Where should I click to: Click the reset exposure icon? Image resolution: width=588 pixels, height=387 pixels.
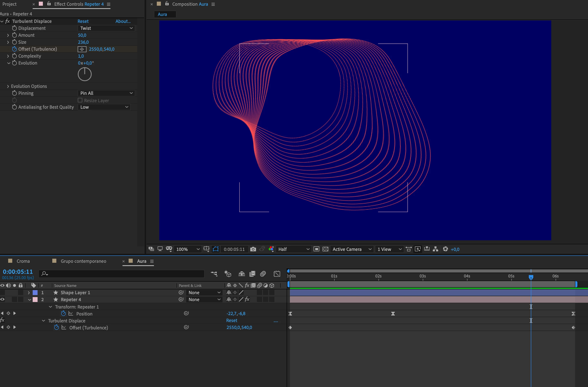point(445,249)
